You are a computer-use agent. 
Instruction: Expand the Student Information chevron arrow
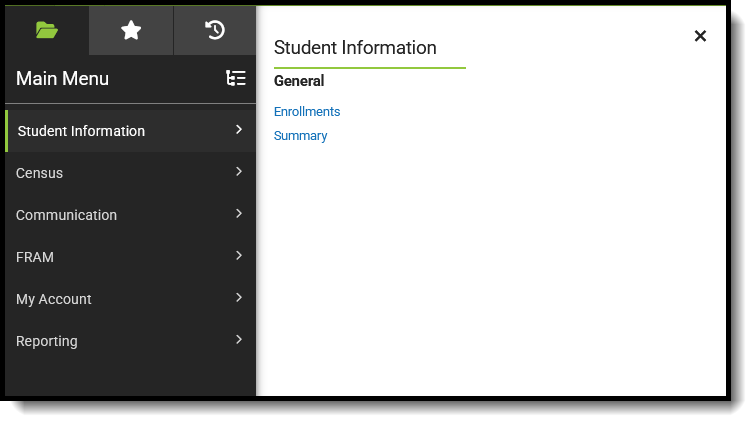point(239,130)
